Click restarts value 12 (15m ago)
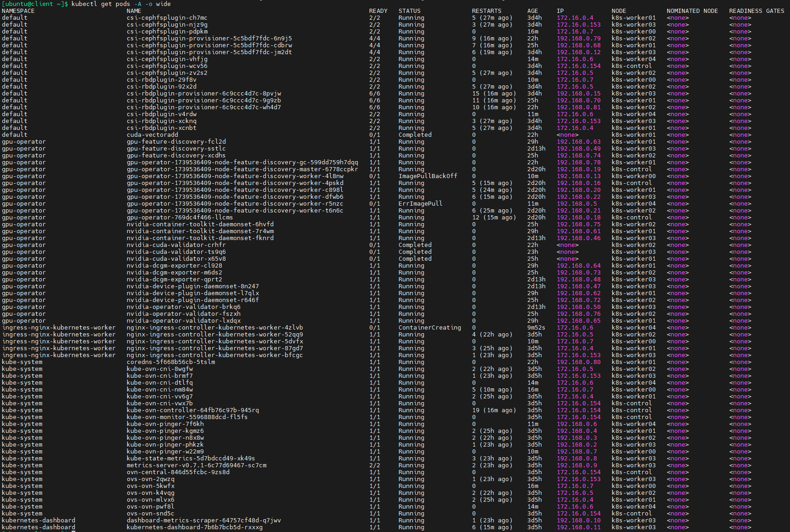 tap(494, 217)
